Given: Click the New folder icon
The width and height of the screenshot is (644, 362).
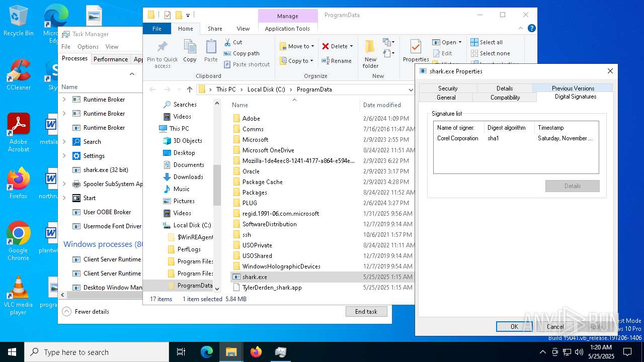Looking at the screenshot, I should click(x=370, y=47).
